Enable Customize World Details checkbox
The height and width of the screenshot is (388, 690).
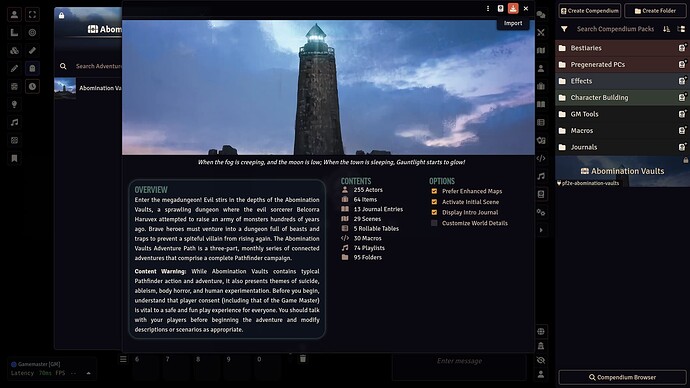(x=434, y=223)
